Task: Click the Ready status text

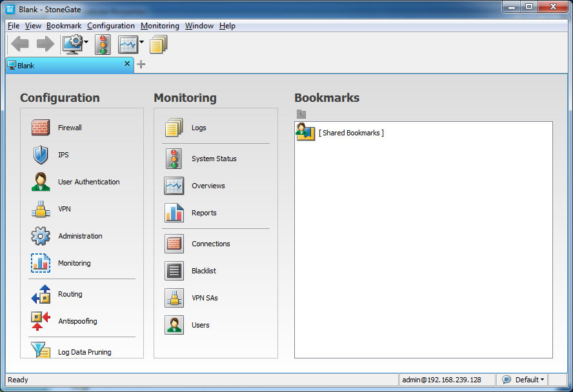Action: [18, 380]
